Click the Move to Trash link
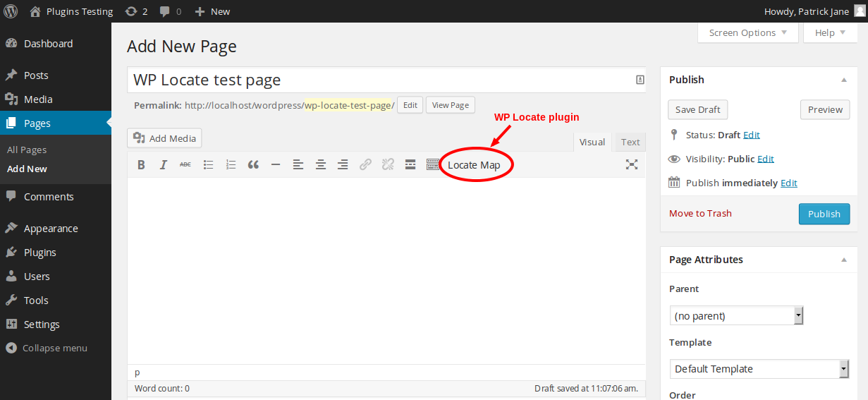Screen dimensions: 868x400 pos(700,213)
